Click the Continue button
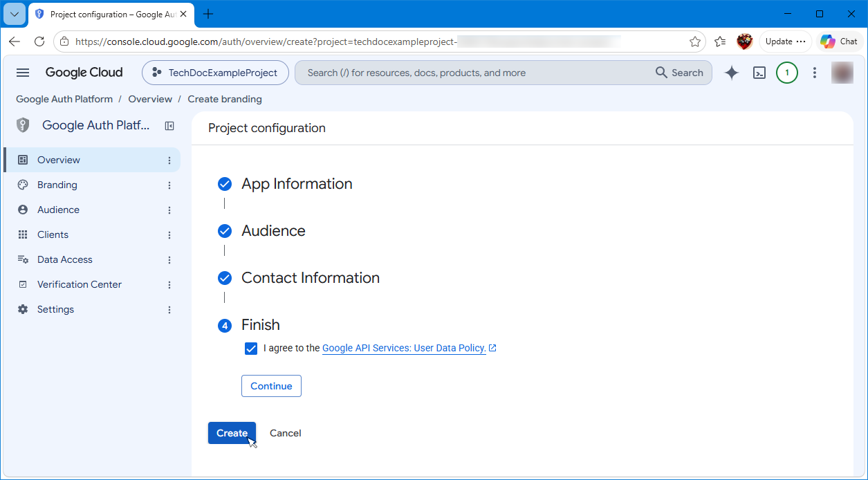 coord(271,386)
